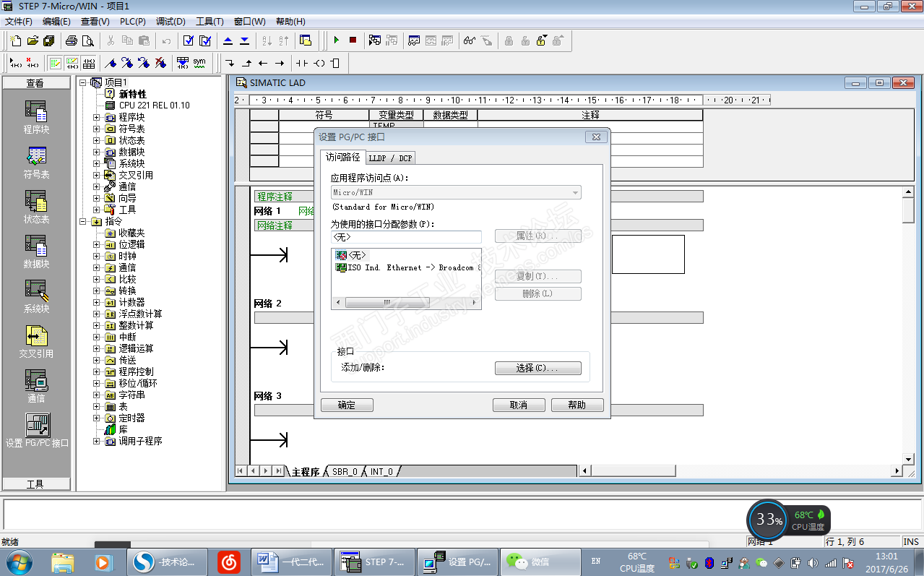Screen dimensions: 924x576
Task: Expand the 调用子程序 tree node
Action: [97, 441]
